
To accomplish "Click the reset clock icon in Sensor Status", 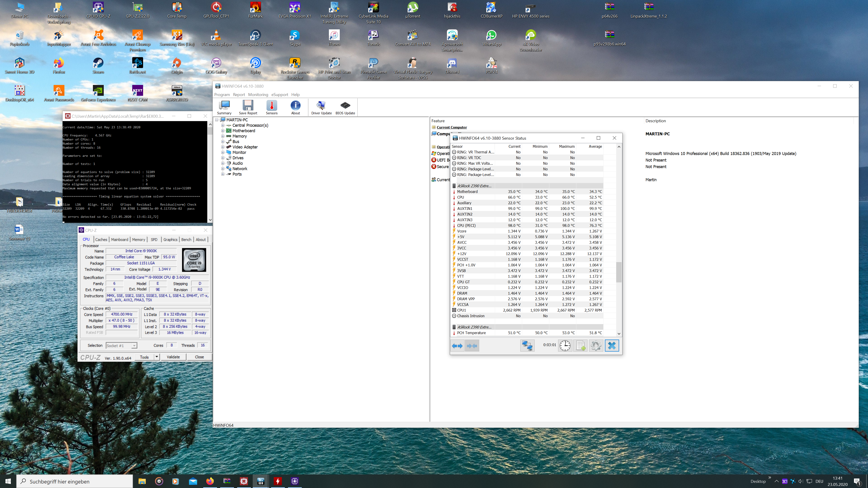I will [x=565, y=345].
